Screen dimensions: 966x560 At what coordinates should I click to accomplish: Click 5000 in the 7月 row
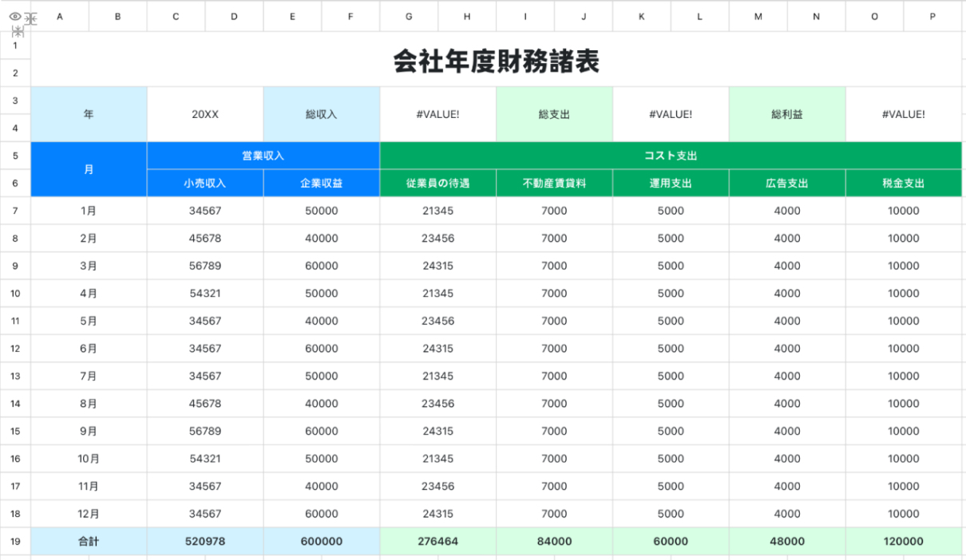pos(671,376)
